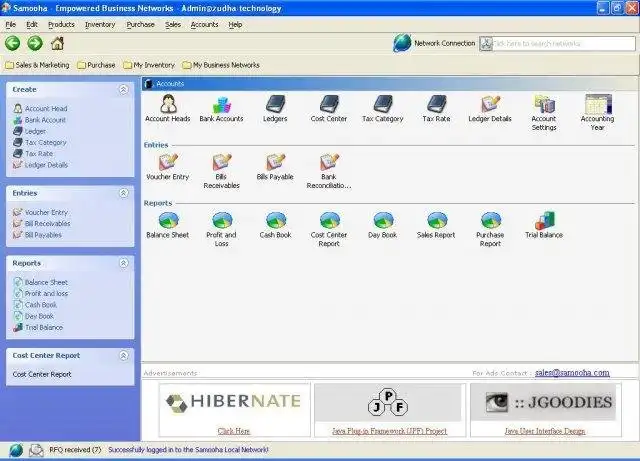640x461 pixels.
Task: Go back with the green left arrow
Action: pos(13,43)
